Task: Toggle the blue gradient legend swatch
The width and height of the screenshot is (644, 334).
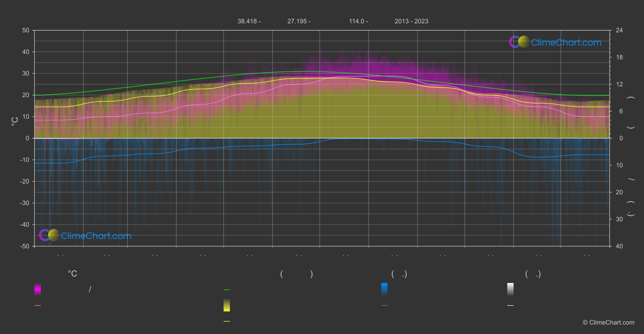Action: (384, 289)
